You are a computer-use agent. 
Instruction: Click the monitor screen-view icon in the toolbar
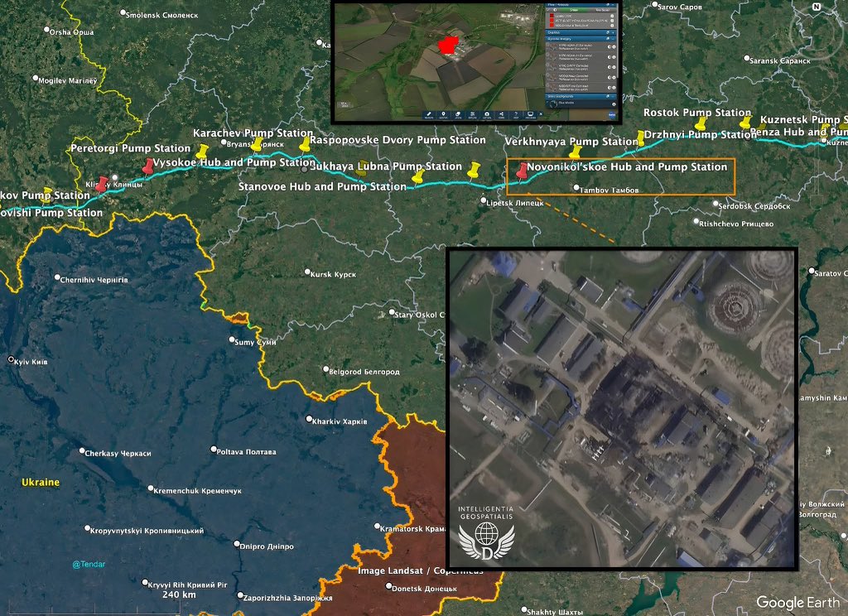click(531, 113)
